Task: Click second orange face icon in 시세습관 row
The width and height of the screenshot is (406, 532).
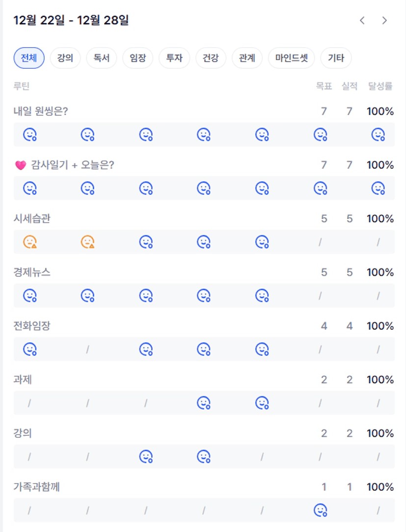Action: [x=88, y=242]
